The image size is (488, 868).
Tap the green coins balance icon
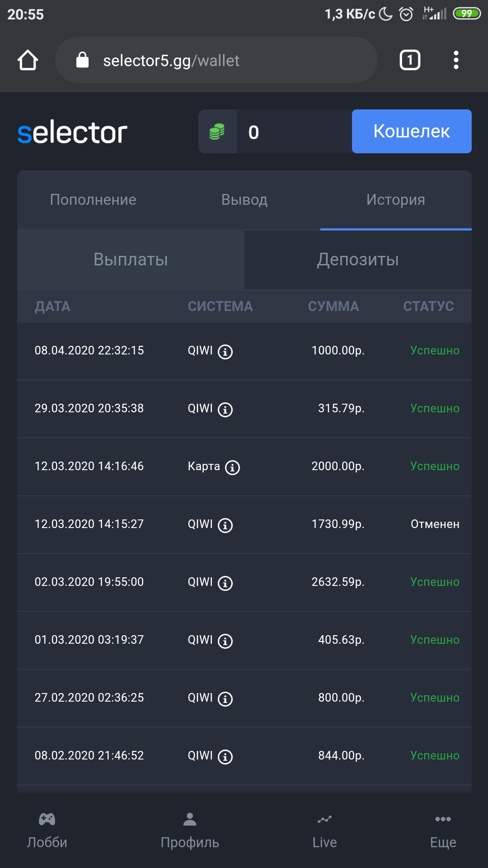point(217,132)
